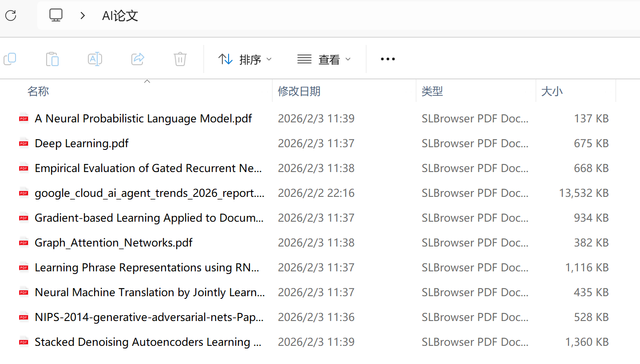Image resolution: width=640 pixels, height=364 pixels.
Task: Select Graph_Attention_Networks.pdf
Action: coord(113,243)
